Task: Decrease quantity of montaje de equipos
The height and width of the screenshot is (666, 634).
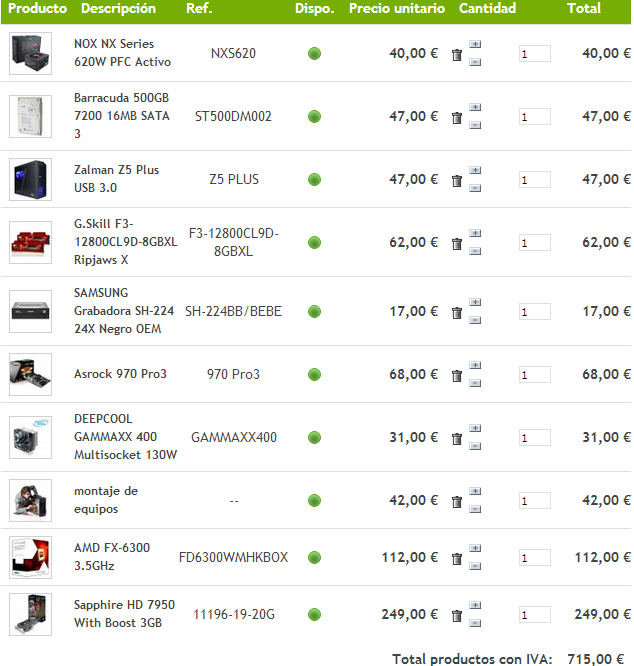Action: [x=475, y=509]
